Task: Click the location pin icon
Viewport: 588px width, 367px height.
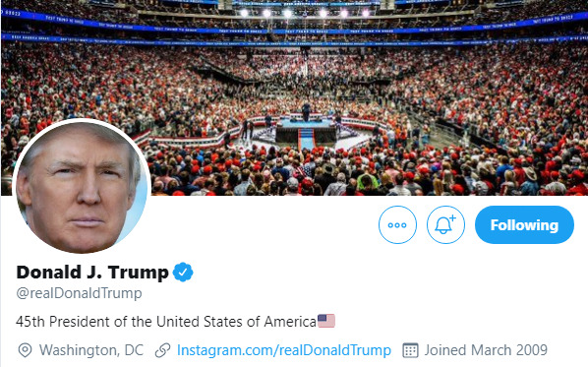Action: tap(25, 350)
